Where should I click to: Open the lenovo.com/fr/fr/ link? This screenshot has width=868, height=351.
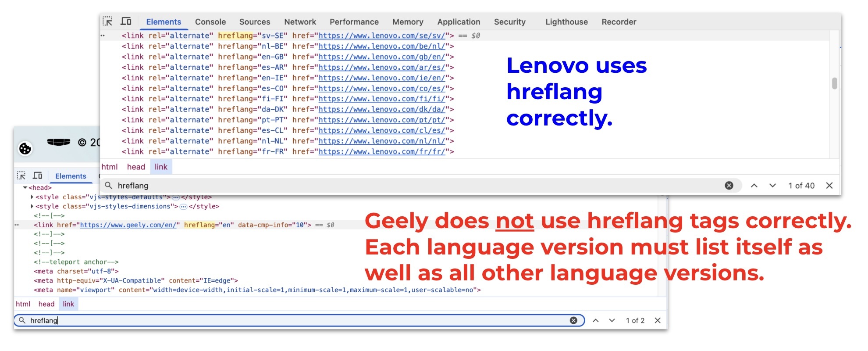(382, 151)
